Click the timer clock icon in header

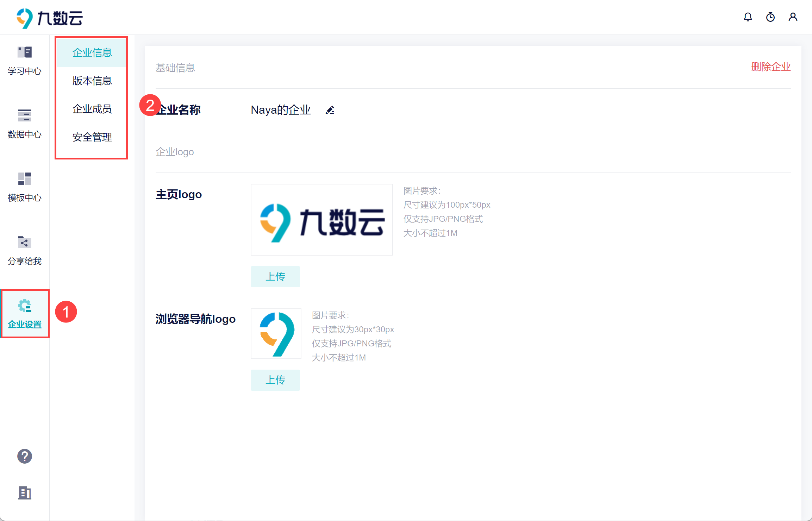[770, 17]
